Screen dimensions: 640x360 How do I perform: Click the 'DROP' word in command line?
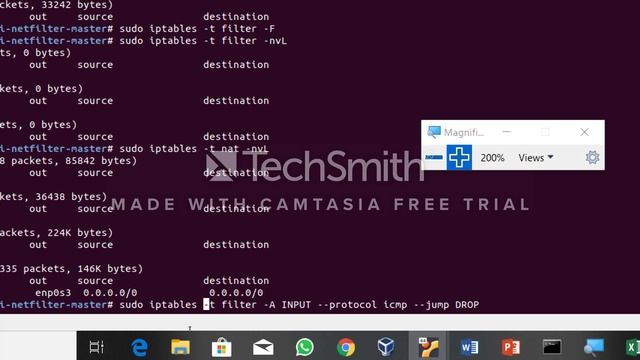tap(467, 304)
